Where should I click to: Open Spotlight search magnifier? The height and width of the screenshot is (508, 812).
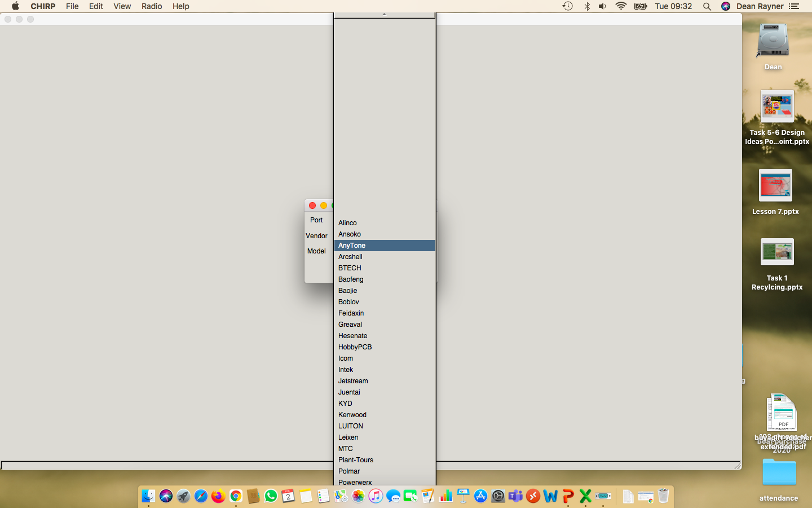tap(707, 6)
